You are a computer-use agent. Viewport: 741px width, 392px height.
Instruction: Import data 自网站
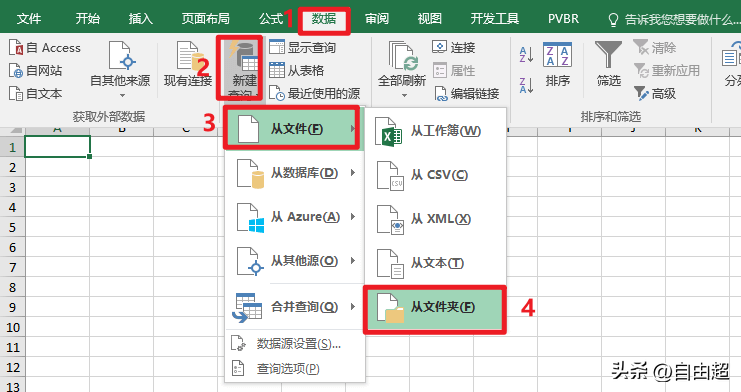[35, 70]
